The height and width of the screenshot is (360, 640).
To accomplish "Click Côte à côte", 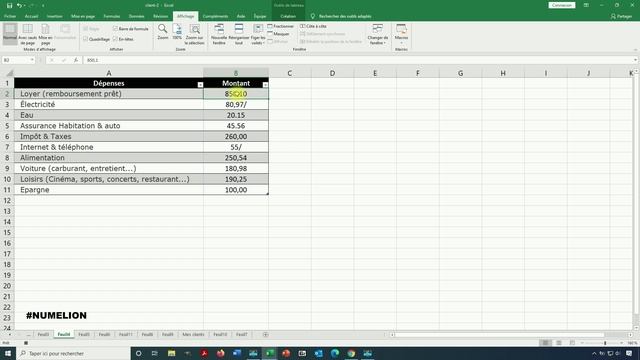I will coord(313,26).
